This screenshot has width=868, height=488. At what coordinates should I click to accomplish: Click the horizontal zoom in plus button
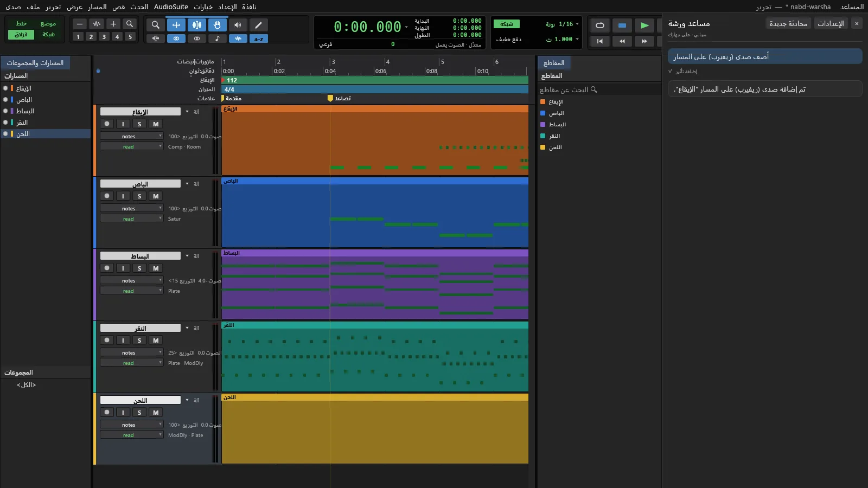tap(113, 24)
